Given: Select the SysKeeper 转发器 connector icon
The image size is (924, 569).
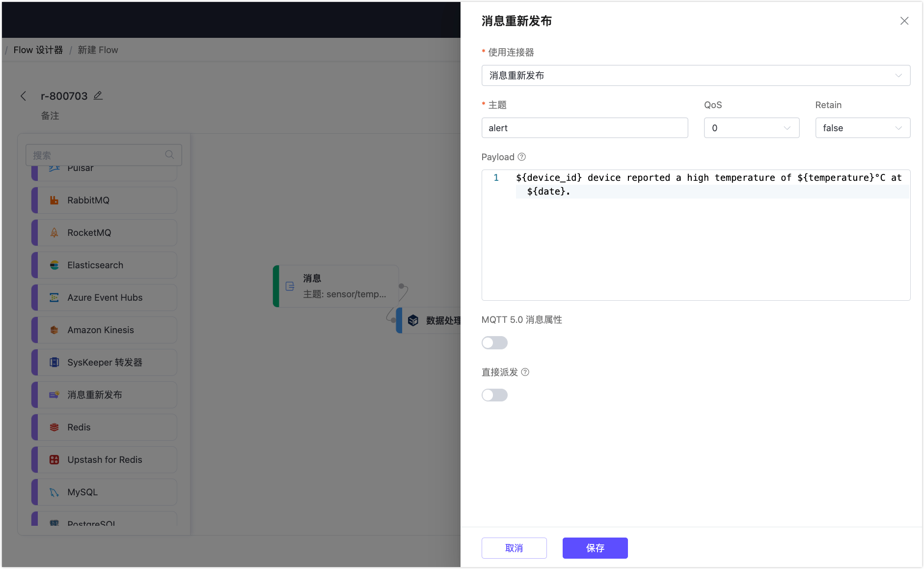Looking at the screenshot, I should pyautogui.click(x=55, y=362).
